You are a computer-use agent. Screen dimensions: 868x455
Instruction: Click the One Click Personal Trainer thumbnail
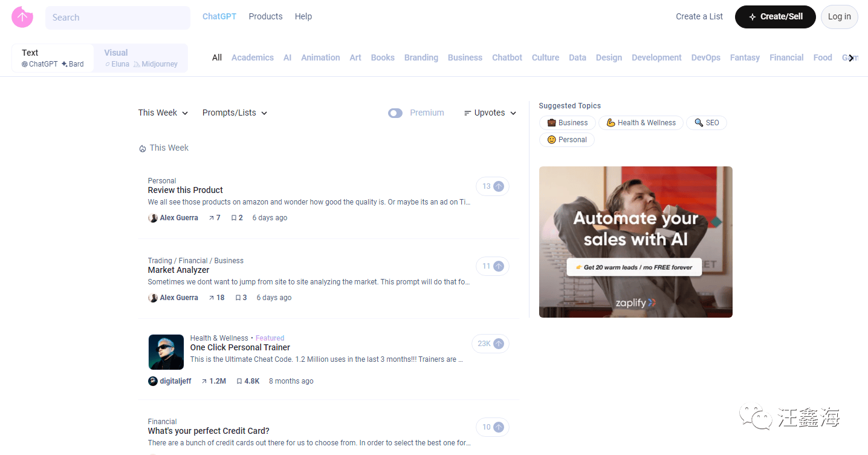tap(166, 352)
